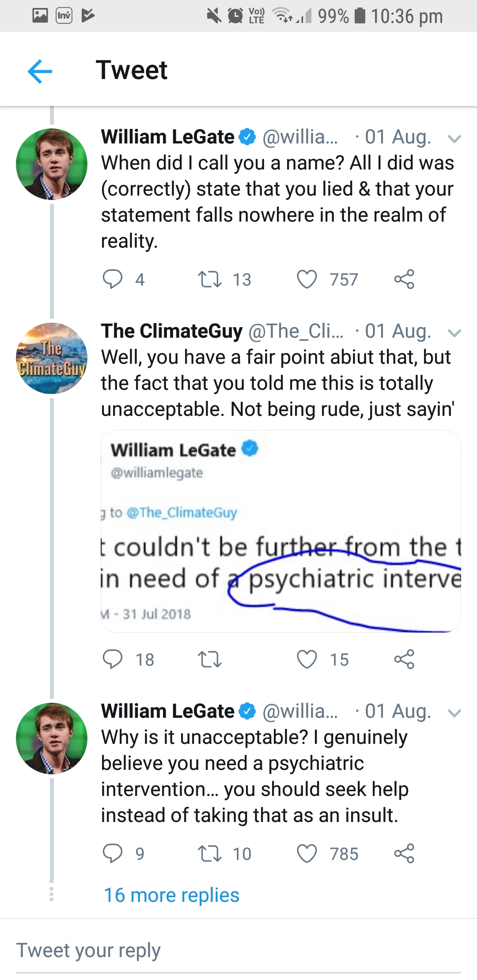477x980 pixels.
Task: Tap the back arrow icon
Action: click(40, 71)
